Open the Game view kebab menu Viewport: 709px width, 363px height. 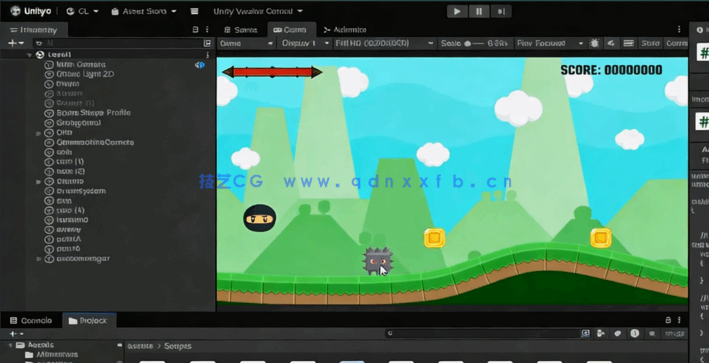[x=679, y=29]
